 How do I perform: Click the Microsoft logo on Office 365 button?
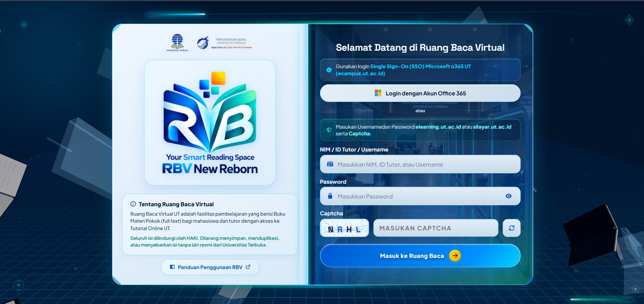[x=378, y=93]
